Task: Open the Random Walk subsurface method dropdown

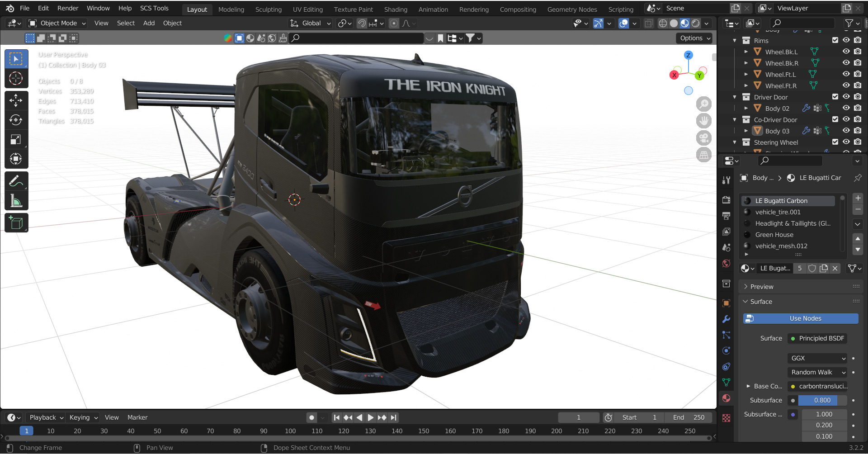Action: [x=817, y=372]
